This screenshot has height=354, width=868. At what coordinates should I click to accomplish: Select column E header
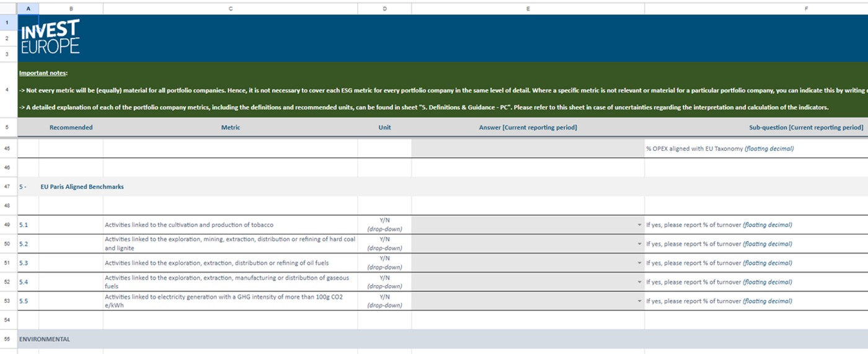coord(528,8)
